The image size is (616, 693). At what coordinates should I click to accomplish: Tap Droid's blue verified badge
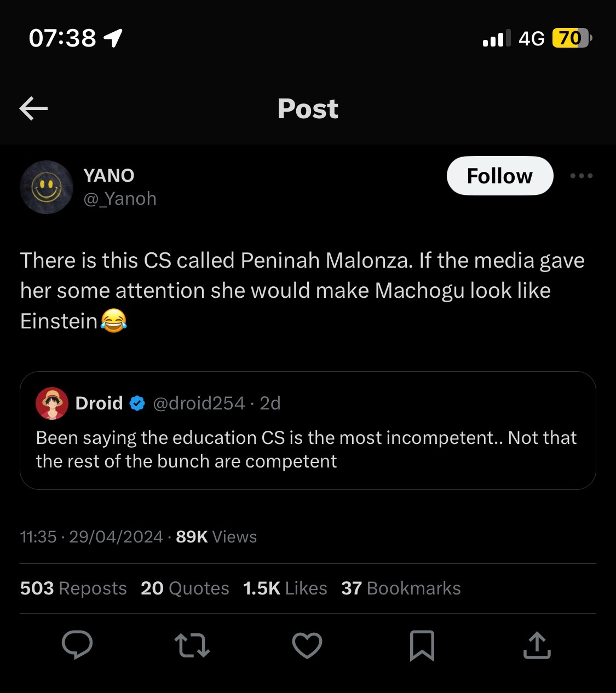pyautogui.click(x=137, y=403)
